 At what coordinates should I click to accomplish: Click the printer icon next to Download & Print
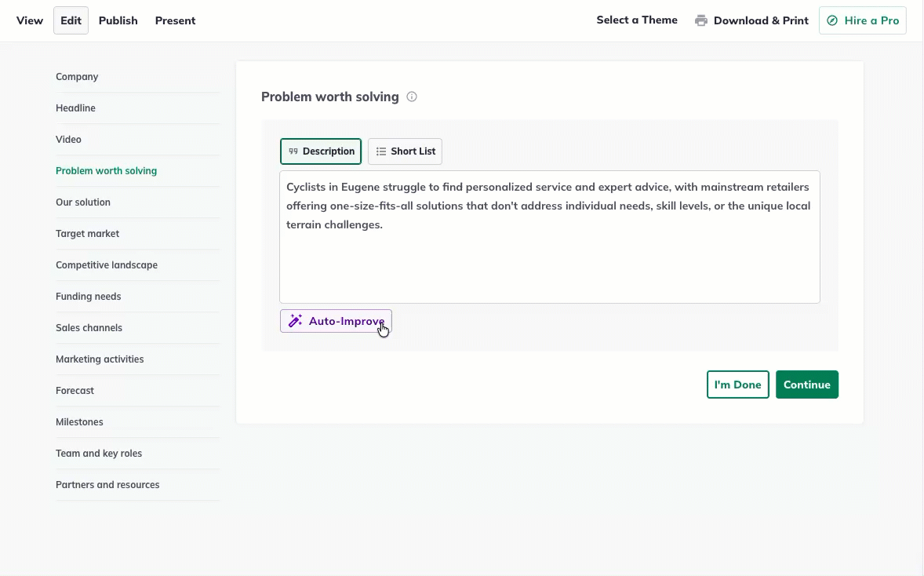tap(700, 20)
